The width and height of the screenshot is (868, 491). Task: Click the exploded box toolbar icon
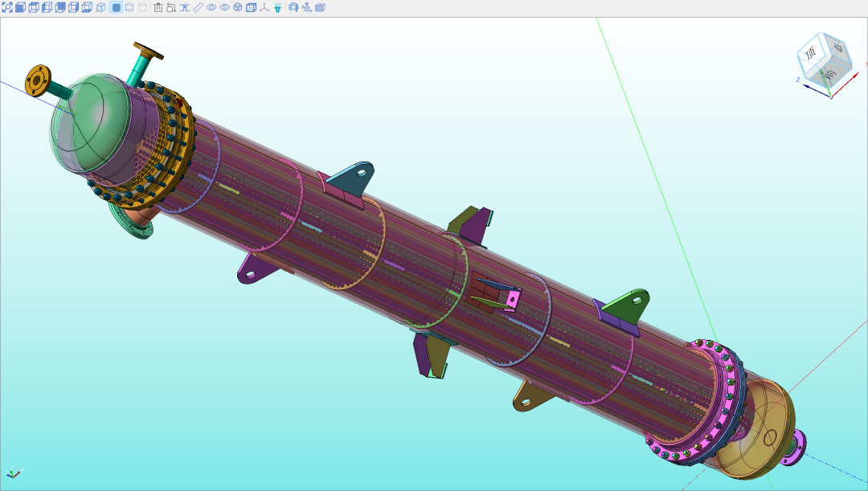[x=238, y=8]
